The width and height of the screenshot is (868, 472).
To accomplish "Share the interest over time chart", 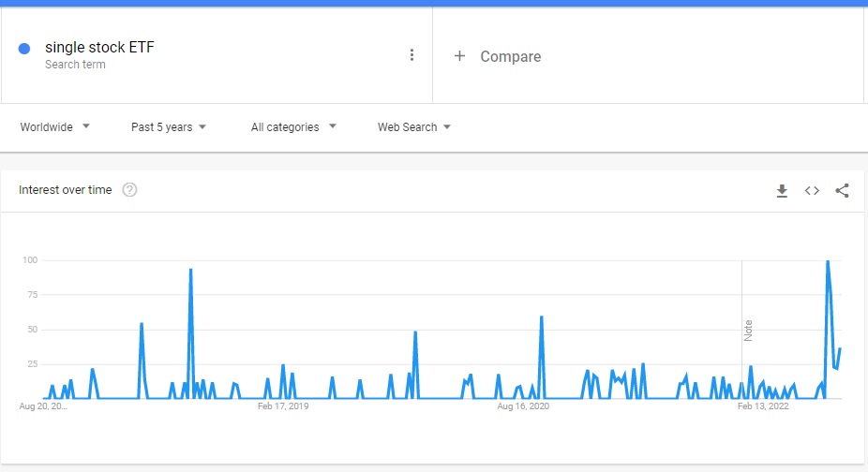I will tap(842, 191).
